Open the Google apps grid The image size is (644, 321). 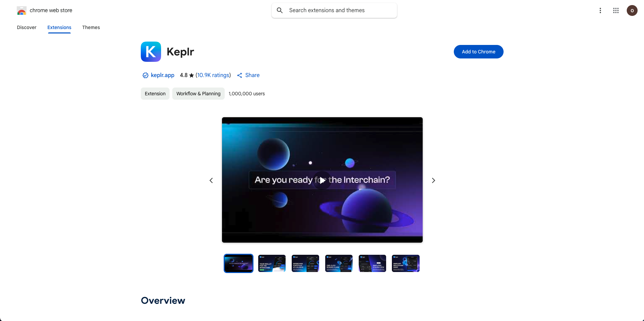click(616, 10)
